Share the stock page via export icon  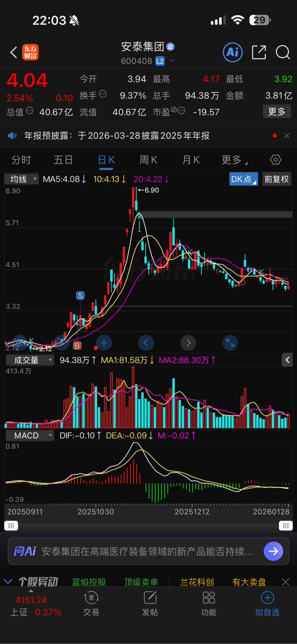259,52
